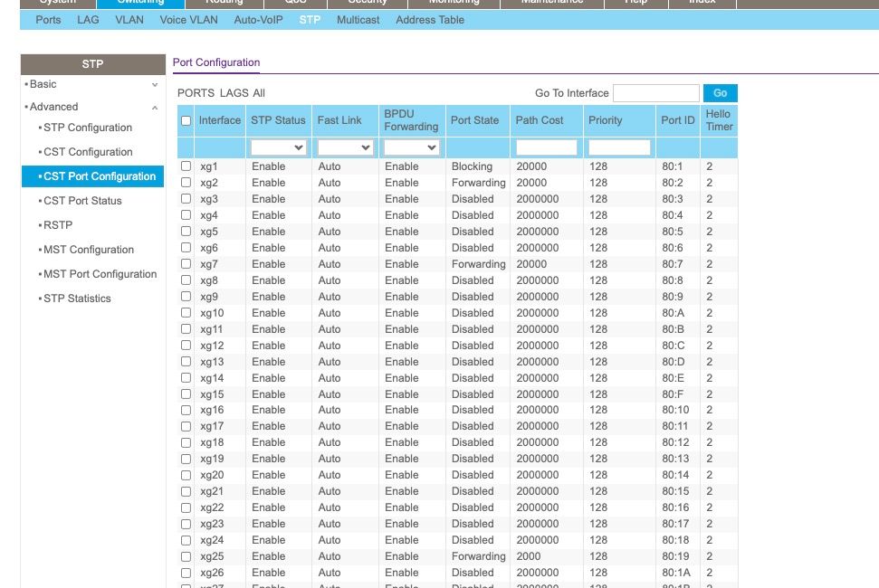
Task: Click interface name xg19
Action: coord(212,459)
